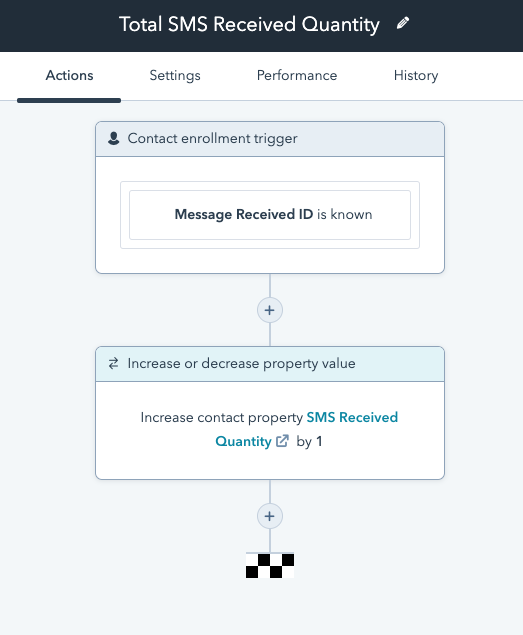Image resolution: width=523 pixels, height=635 pixels.
Task: Select the Message Received ID is known filter
Action: 270,215
